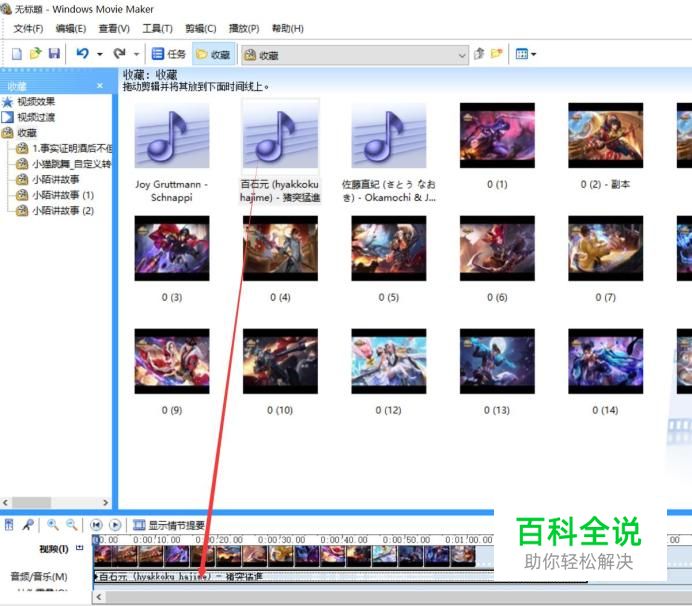The height and width of the screenshot is (606, 692).
Task: Save the project with the floppy disk icon
Action: coord(54,54)
